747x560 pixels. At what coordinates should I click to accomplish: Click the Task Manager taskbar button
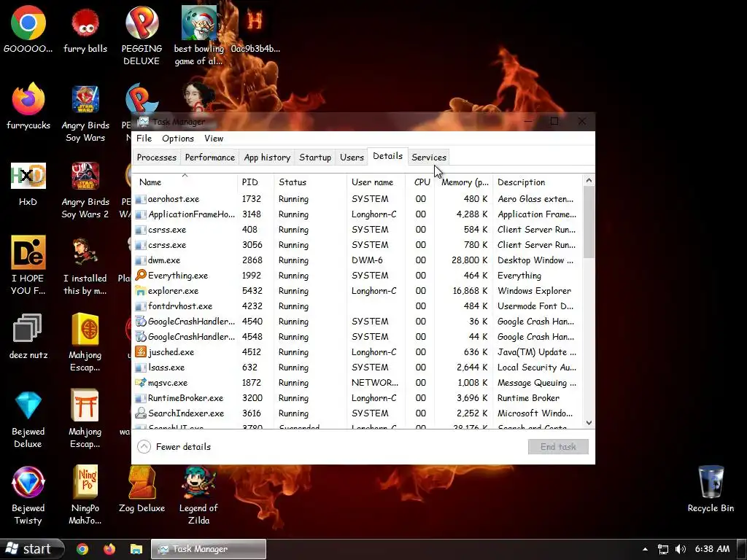click(209, 549)
